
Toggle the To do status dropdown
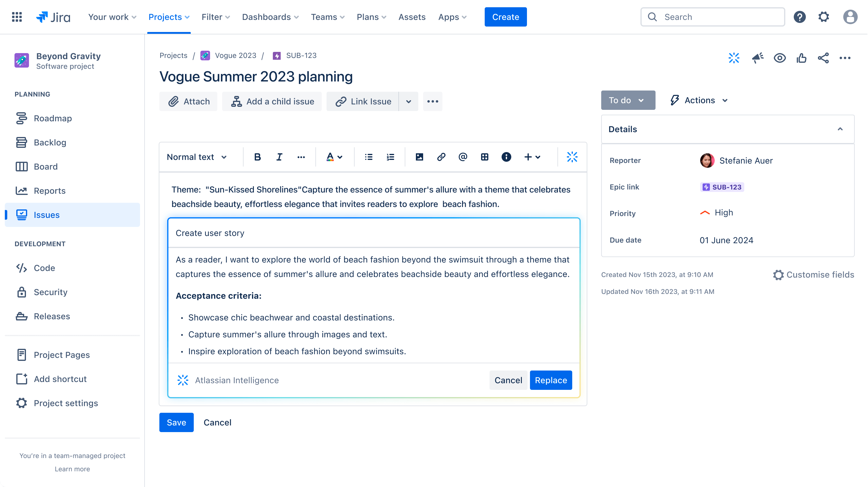click(628, 100)
